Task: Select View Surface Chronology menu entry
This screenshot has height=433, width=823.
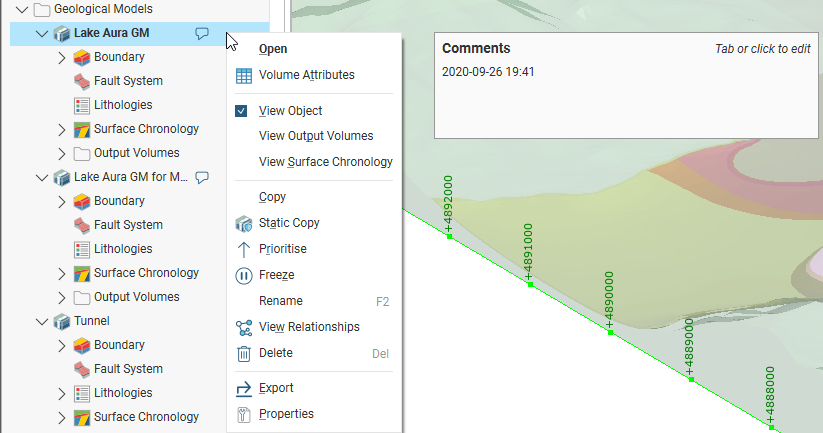Action: point(325,162)
